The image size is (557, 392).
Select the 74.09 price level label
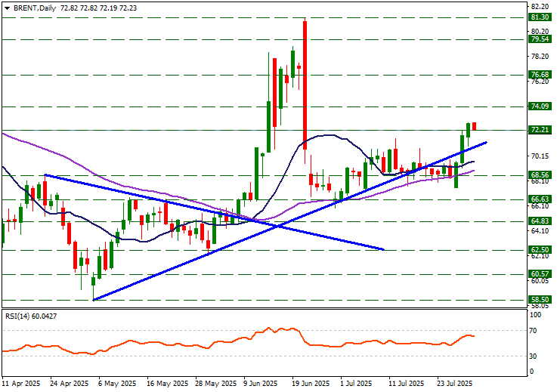(x=540, y=106)
